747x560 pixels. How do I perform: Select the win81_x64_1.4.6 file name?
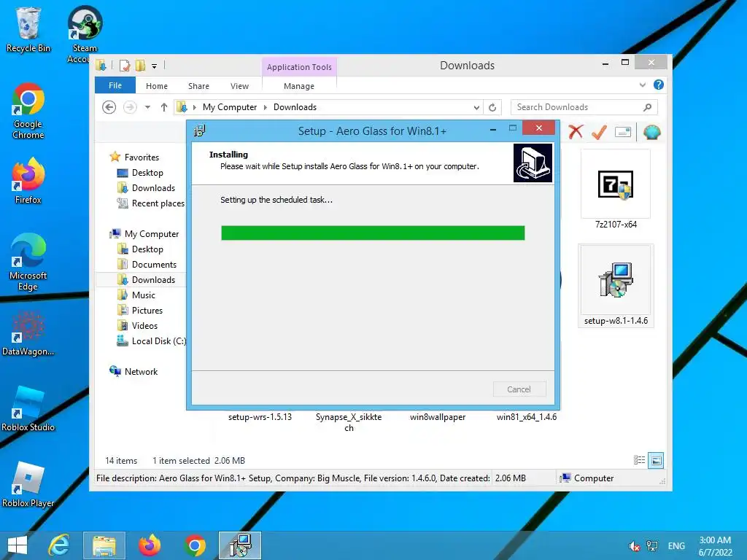click(527, 417)
